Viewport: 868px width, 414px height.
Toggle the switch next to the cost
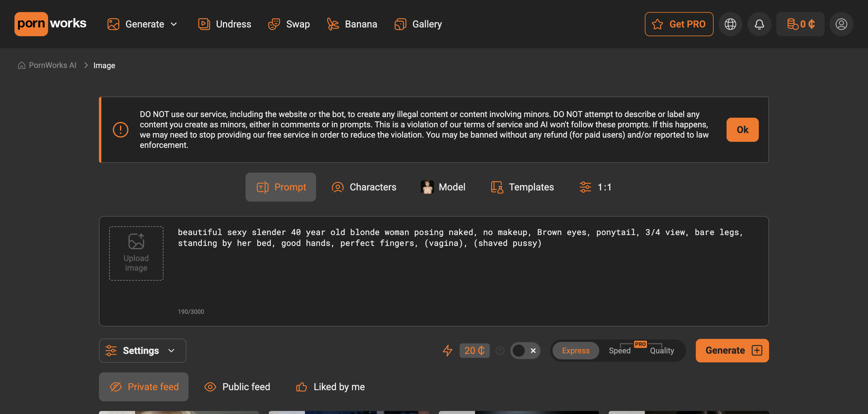(525, 351)
